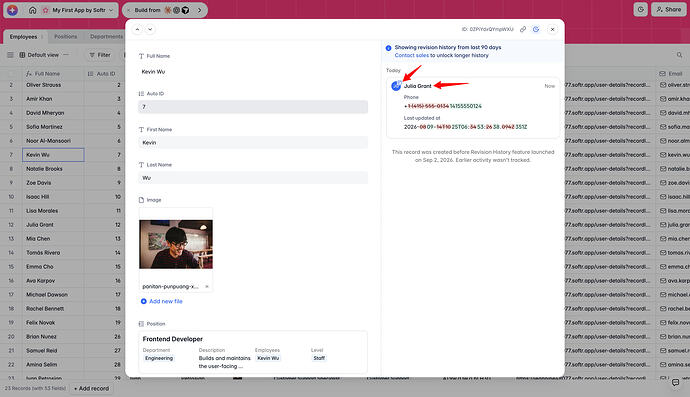Select Oliver Strauss row in table
Viewport: 690px width, 397px height.
click(44, 85)
